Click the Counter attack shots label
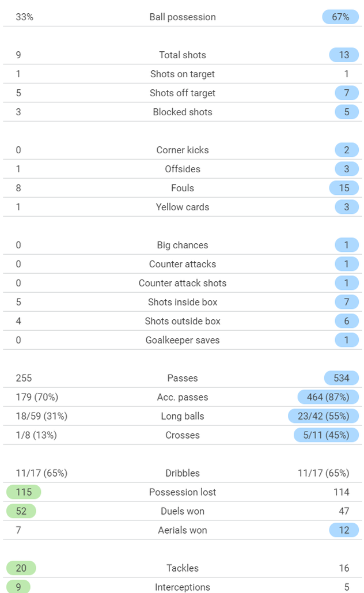The width and height of the screenshot is (364, 593). (x=183, y=283)
